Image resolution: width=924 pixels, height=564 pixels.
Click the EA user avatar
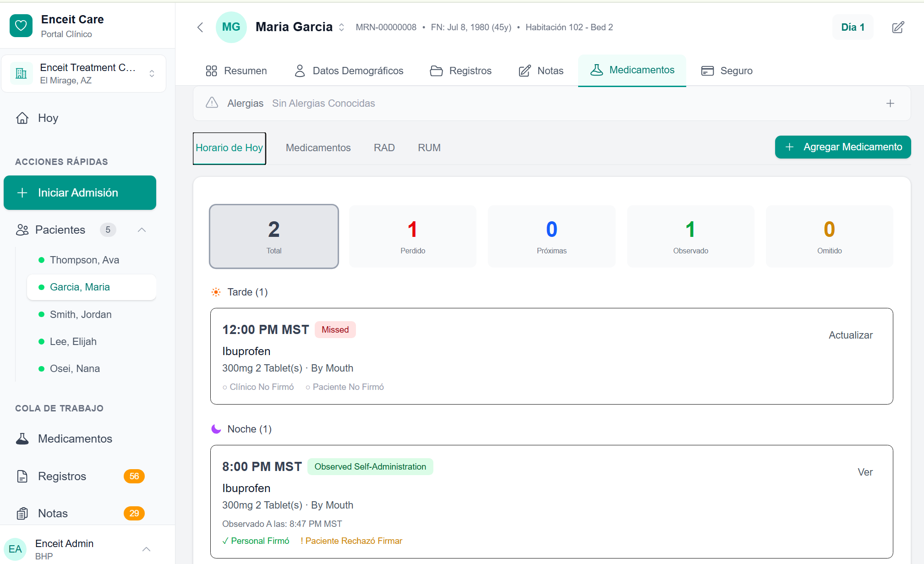(x=15, y=549)
